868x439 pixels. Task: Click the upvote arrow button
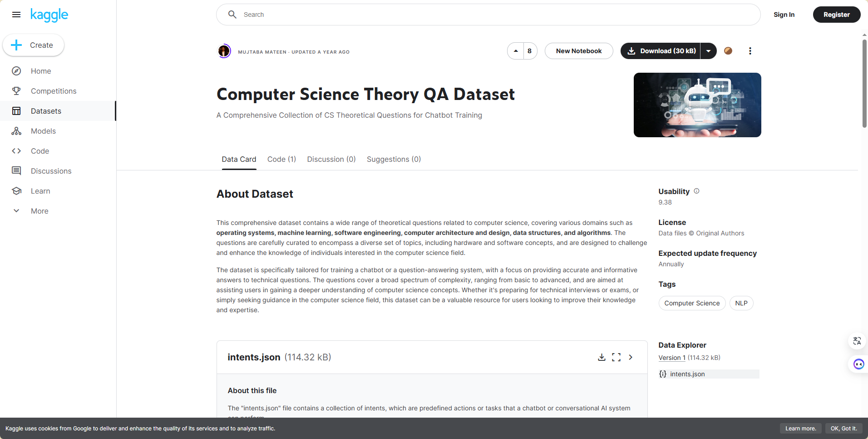pyautogui.click(x=516, y=51)
